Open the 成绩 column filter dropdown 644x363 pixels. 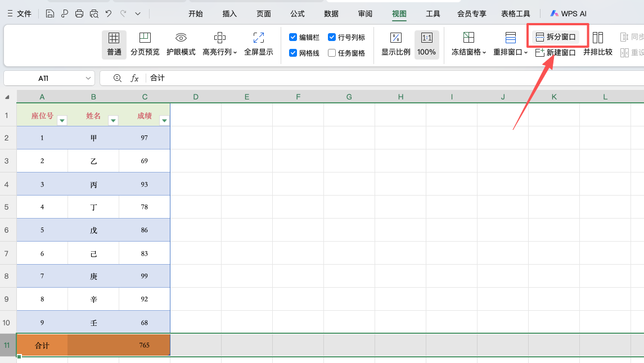[x=164, y=120]
